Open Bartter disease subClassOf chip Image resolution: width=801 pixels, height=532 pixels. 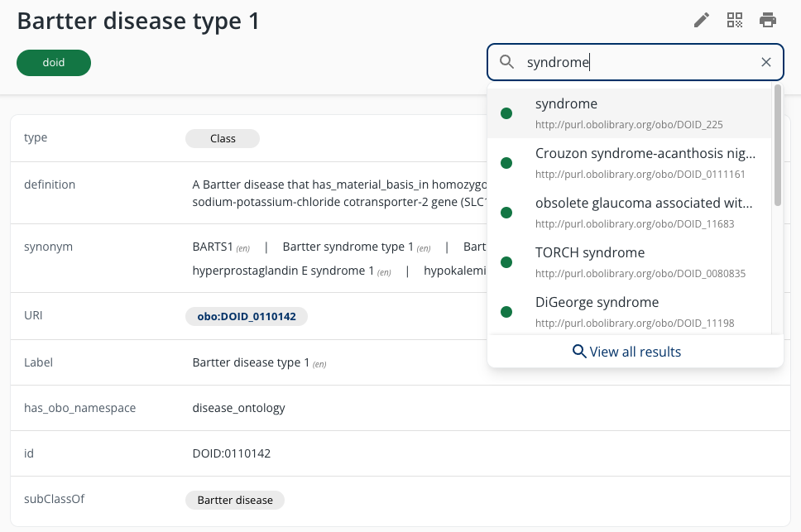(235, 500)
